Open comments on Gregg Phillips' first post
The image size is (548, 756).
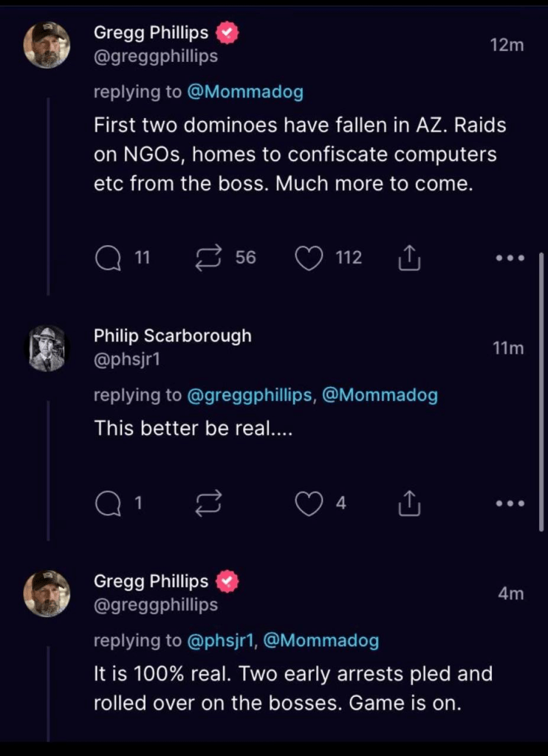[109, 258]
